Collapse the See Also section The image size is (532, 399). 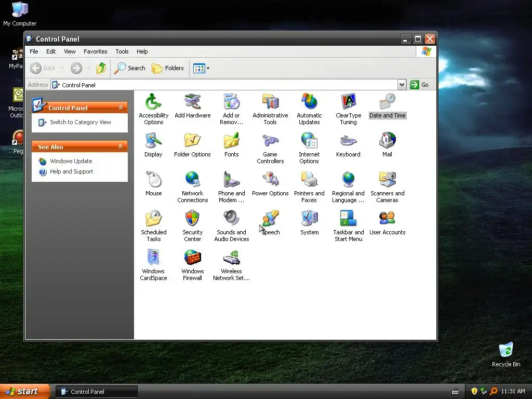(x=121, y=146)
